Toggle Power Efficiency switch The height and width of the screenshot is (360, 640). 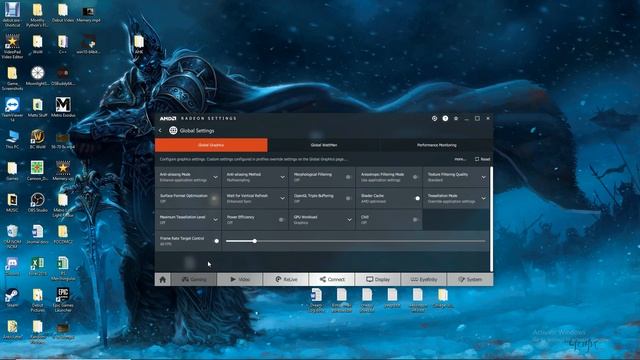tap(281, 220)
